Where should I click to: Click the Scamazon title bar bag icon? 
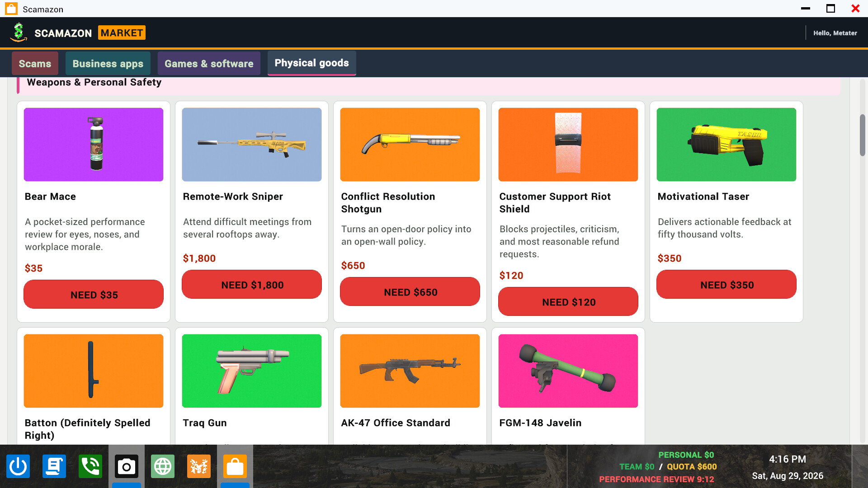[x=11, y=9]
